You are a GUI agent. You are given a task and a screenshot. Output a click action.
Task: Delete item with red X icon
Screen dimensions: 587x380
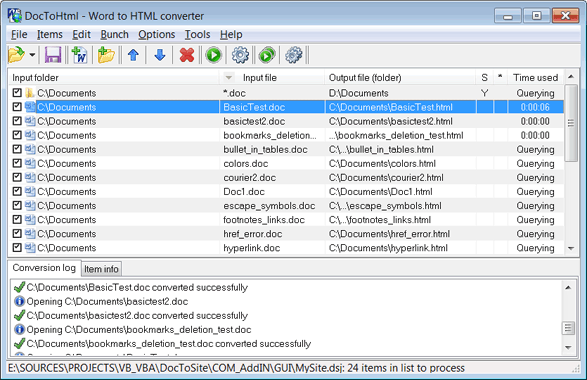pyautogui.click(x=187, y=55)
